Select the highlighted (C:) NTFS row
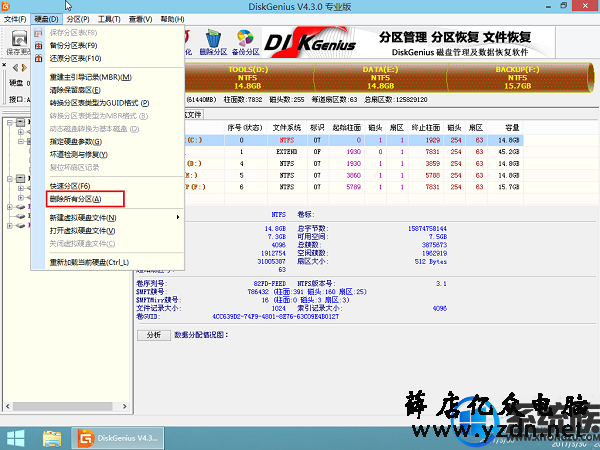This screenshot has height=450, width=600. tap(354, 140)
